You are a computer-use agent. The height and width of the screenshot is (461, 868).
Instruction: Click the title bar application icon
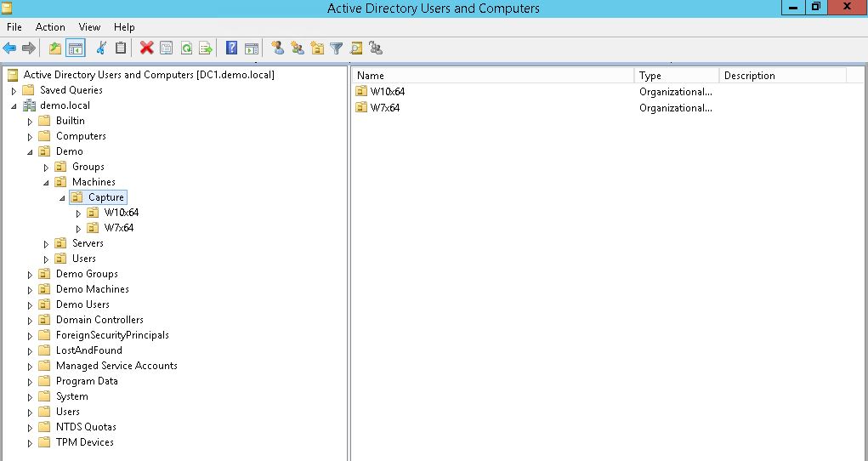(x=7, y=8)
